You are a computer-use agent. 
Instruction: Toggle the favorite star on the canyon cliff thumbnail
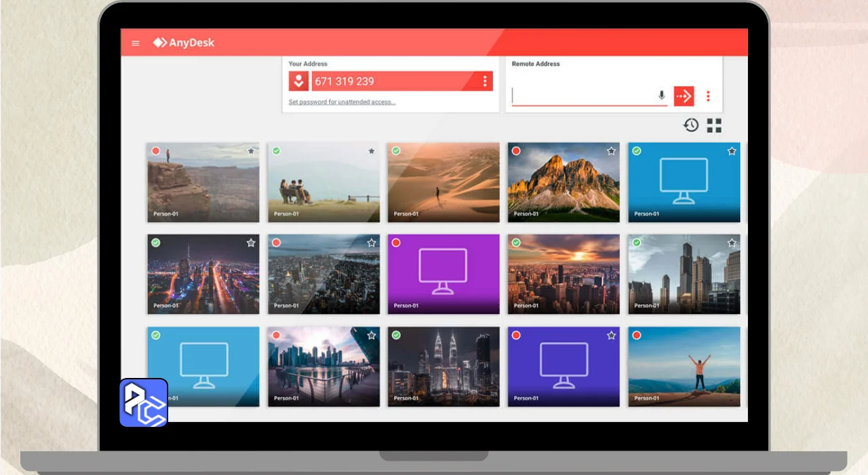pyautogui.click(x=251, y=151)
